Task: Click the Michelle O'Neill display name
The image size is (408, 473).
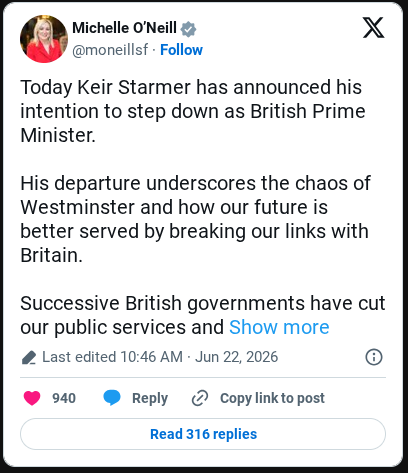Action: (x=124, y=28)
